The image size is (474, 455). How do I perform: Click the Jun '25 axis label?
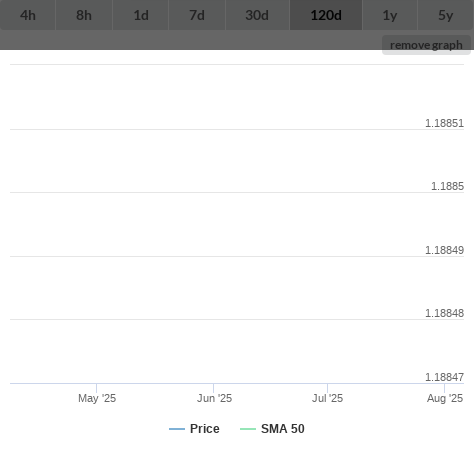point(214,398)
